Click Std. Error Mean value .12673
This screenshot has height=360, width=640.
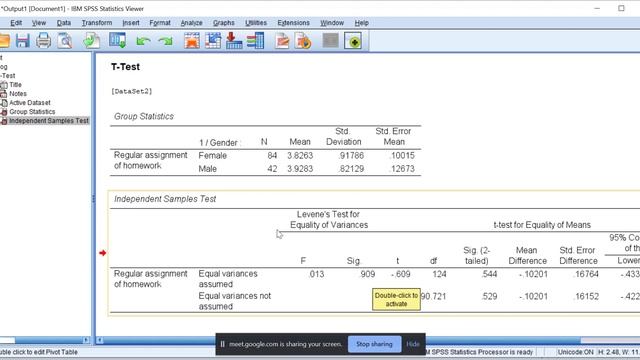[x=402, y=169]
